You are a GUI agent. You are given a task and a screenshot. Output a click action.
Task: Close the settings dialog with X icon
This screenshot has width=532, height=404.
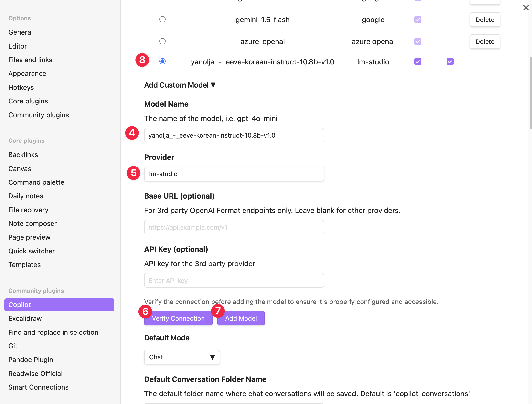tap(526, 8)
